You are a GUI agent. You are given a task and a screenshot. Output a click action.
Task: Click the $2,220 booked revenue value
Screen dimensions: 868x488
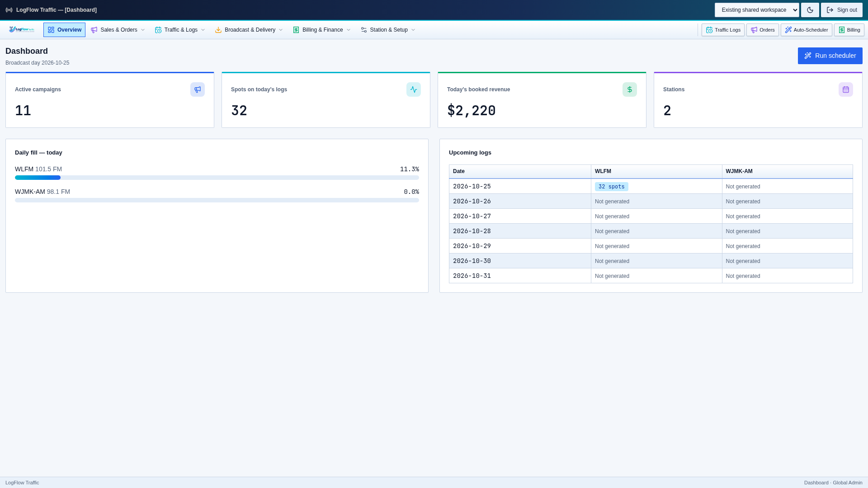(x=472, y=110)
